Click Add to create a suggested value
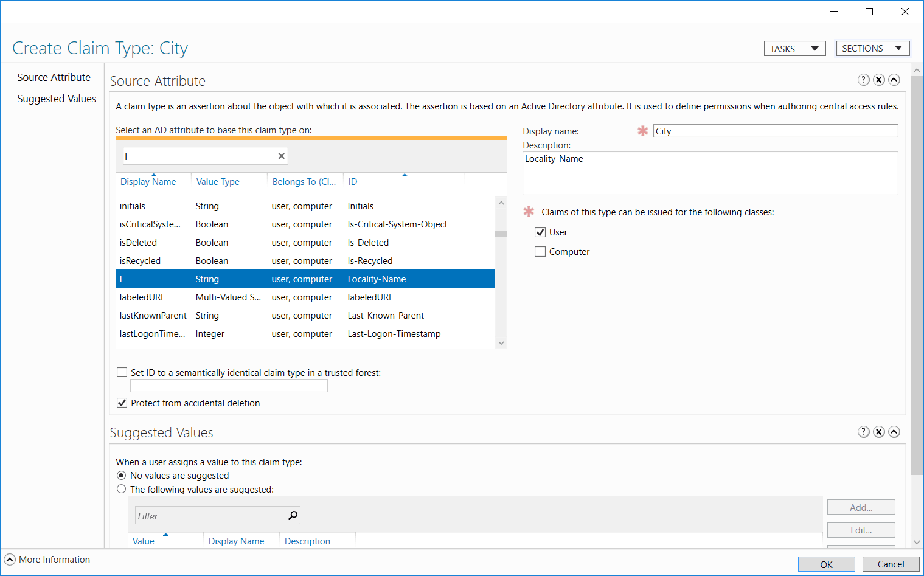 pyautogui.click(x=861, y=507)
